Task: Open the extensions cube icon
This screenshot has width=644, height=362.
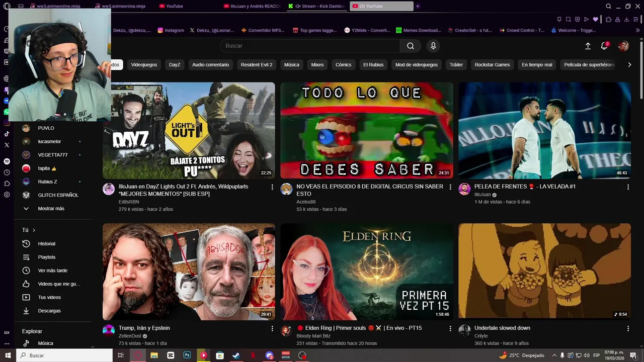Action: pyautogui.click(x=608, y=19)
